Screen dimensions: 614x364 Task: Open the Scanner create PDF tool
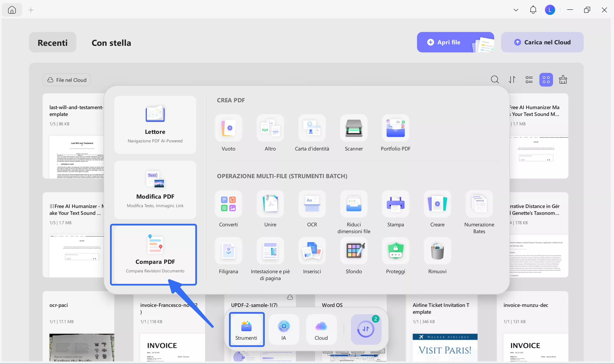[x=353, y=128]
